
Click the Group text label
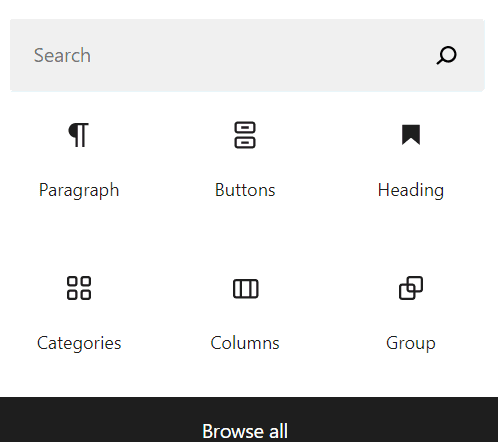pos(411,343)
